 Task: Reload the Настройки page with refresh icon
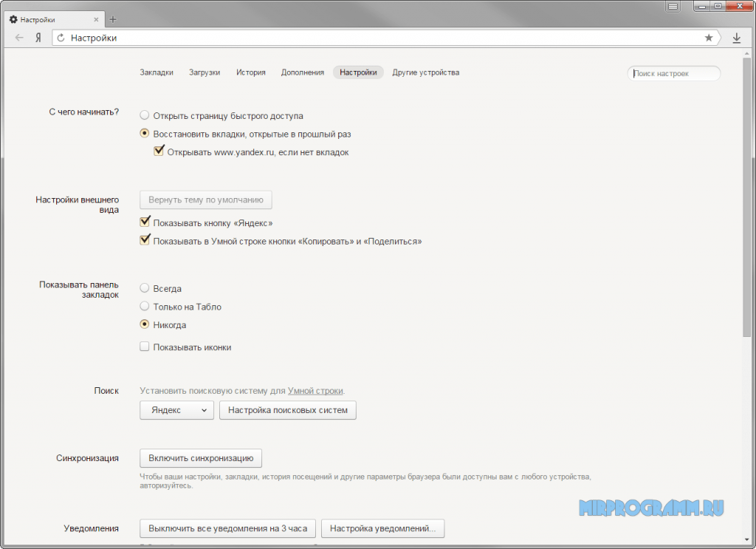coord(61,37)
